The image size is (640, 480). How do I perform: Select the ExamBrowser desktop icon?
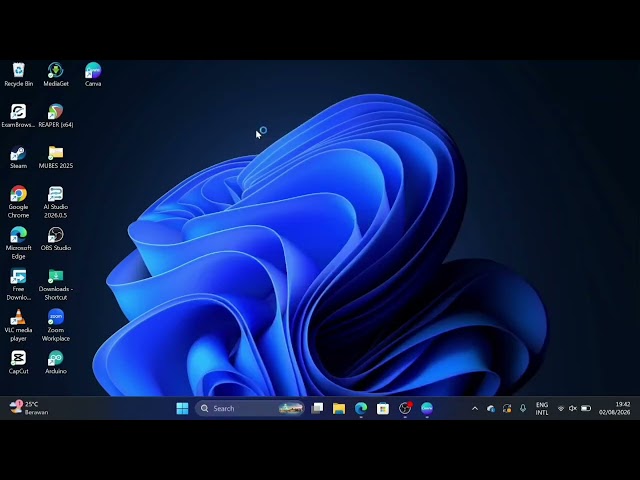18,116
